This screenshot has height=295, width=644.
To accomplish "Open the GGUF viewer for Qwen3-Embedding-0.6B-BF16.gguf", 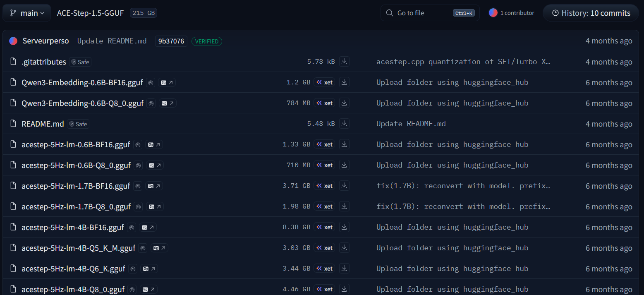I will (x=167, y=83).
